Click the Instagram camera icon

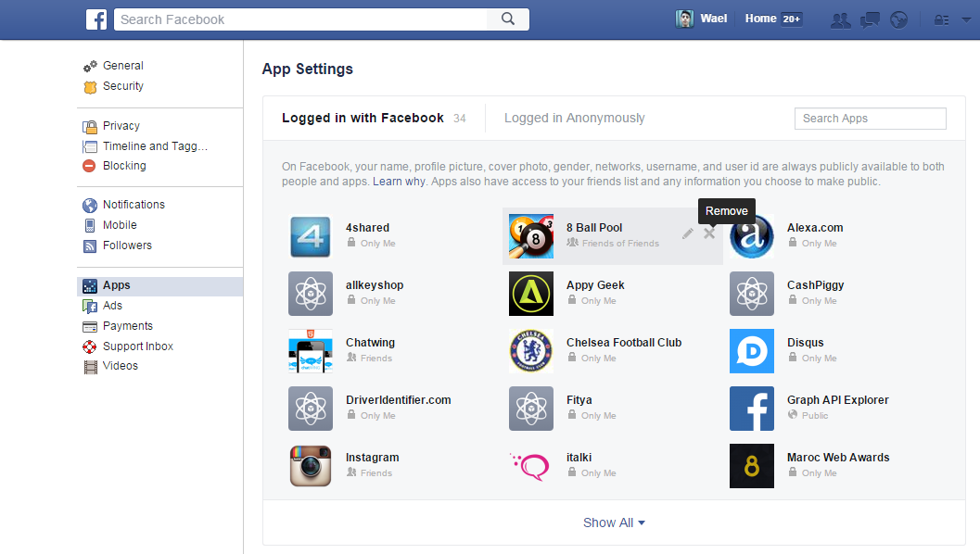pyautogui.click(x=311, y=466)
